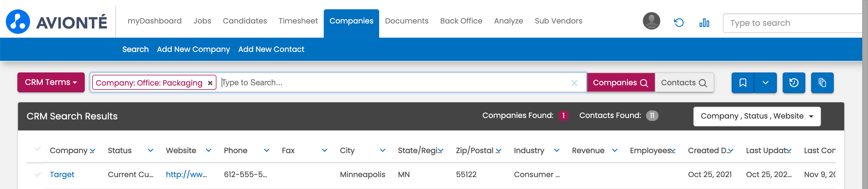
Task: Toggle the select-all checkmark in header row
Action: pyautogui.click(x=38, y=149)
